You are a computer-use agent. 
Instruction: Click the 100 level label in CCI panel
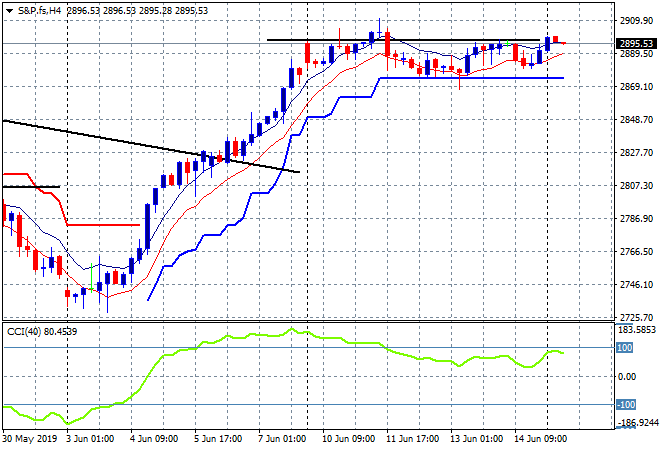click(x=624, y=348)
